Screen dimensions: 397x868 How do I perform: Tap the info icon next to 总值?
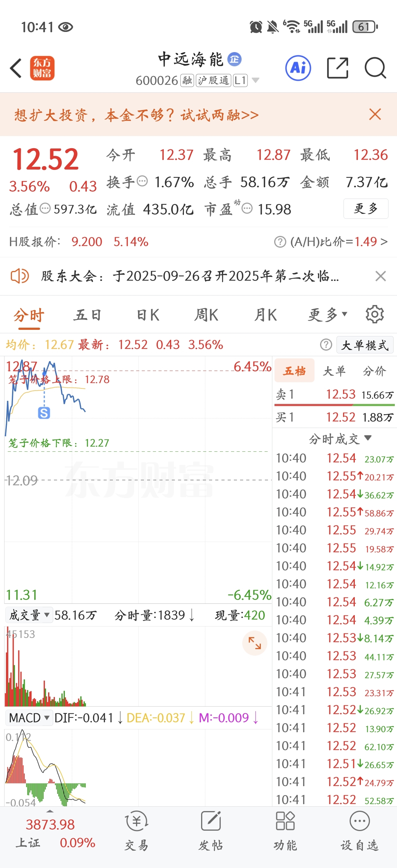(45, 208)
